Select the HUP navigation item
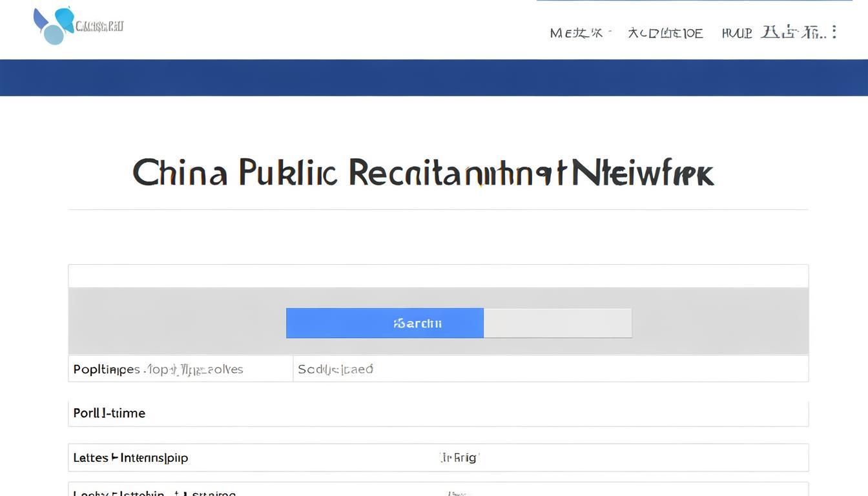The width and height of the screenshot is (868, 496). click(737, 32)
